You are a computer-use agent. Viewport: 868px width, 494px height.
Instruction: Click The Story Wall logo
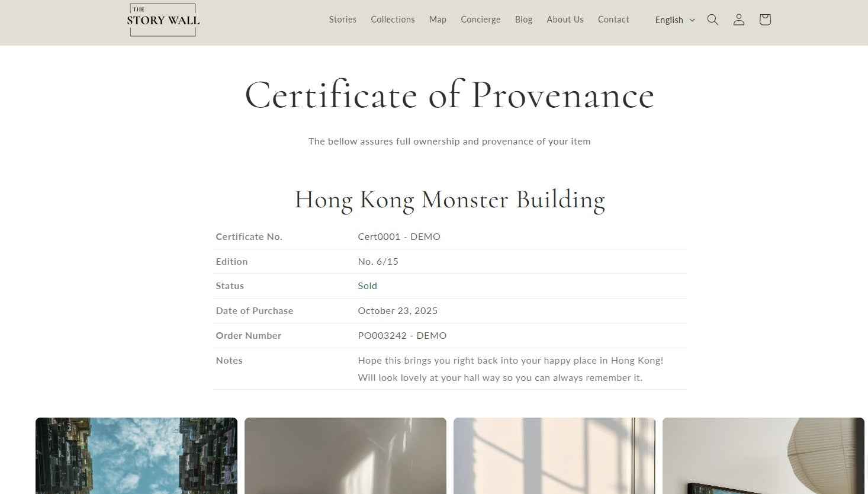click(x=163, y=20)
